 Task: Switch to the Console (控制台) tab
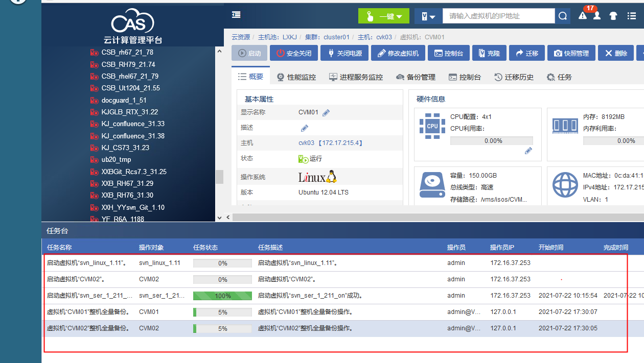click(x=465, y=77)
